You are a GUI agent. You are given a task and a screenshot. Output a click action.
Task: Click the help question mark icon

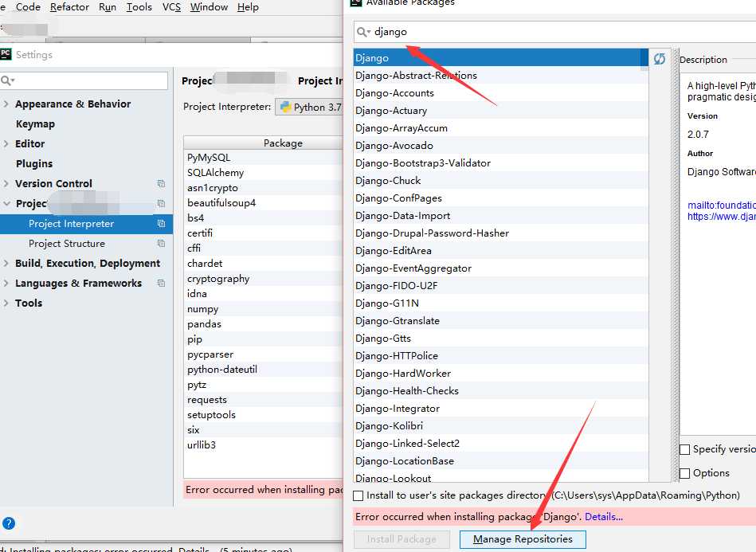click(x=9, y=523)
